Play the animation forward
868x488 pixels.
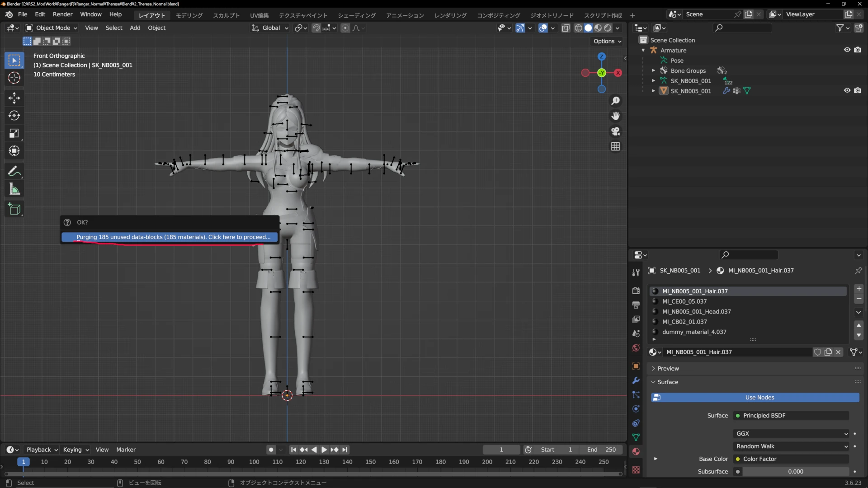click(324, 450)
